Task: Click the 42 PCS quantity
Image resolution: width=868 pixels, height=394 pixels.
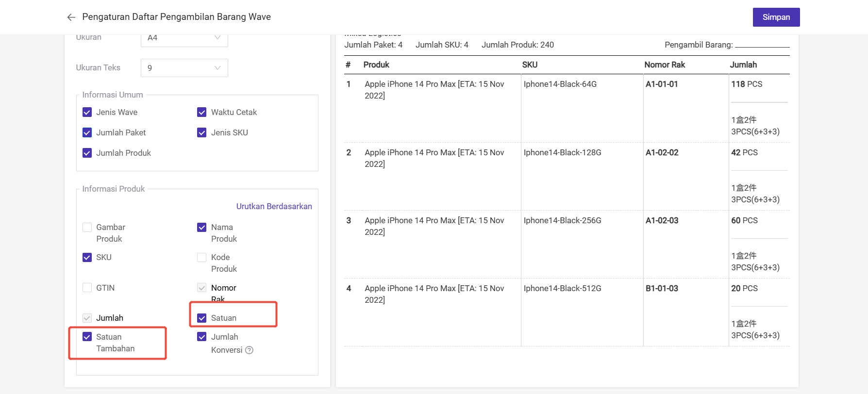Action: pos(744,152)
